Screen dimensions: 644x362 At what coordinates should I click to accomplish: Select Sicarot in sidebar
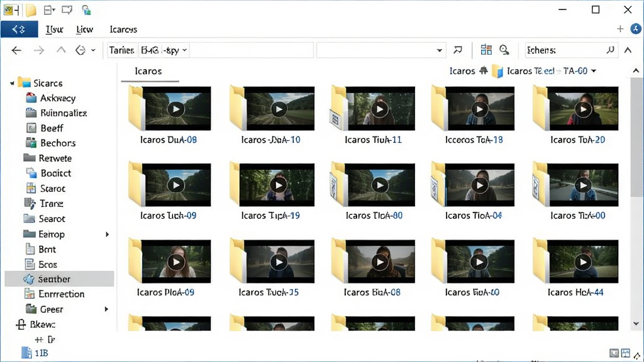coord(45,189)
